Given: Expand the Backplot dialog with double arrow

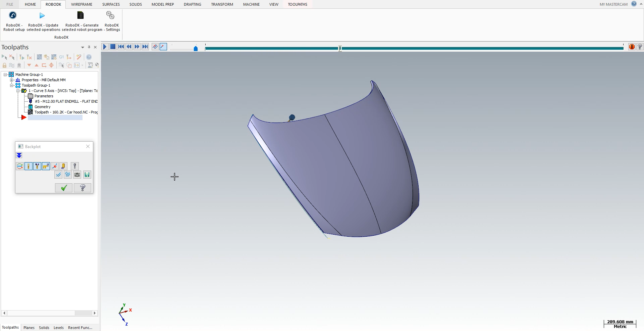Looking at the screenshot, I should click(x=19, y=155).
